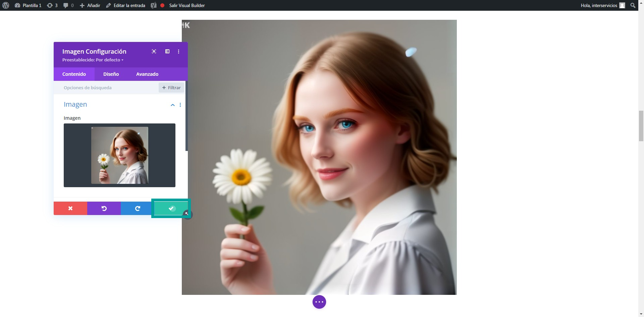The width and height of the screenshot is (644, 317).
Task: Save changes with green checkmark button
Action: click(171, 208)
